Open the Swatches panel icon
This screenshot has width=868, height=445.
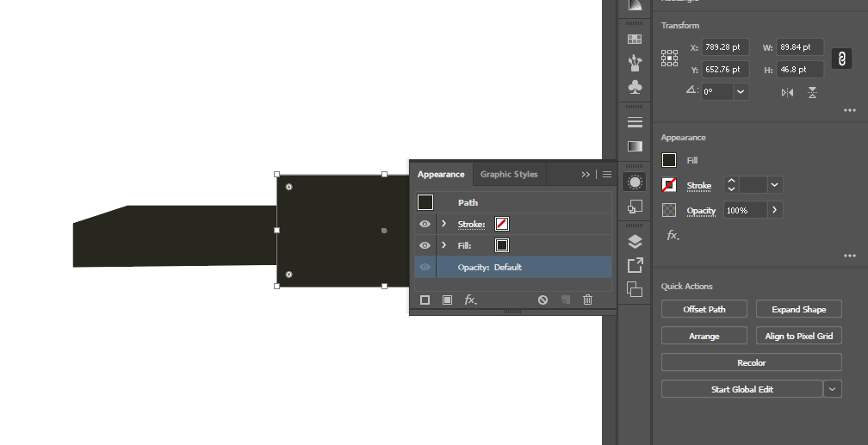pos(635,39)
